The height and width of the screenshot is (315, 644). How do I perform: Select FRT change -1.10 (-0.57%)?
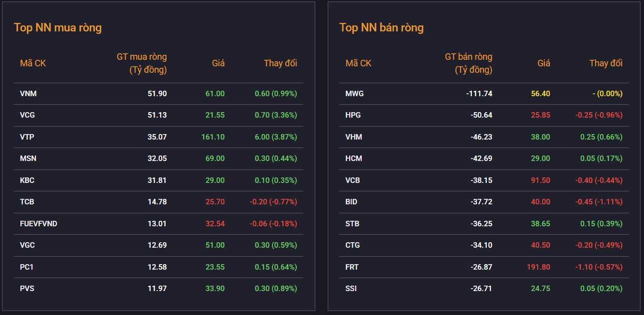pos(599,267)
